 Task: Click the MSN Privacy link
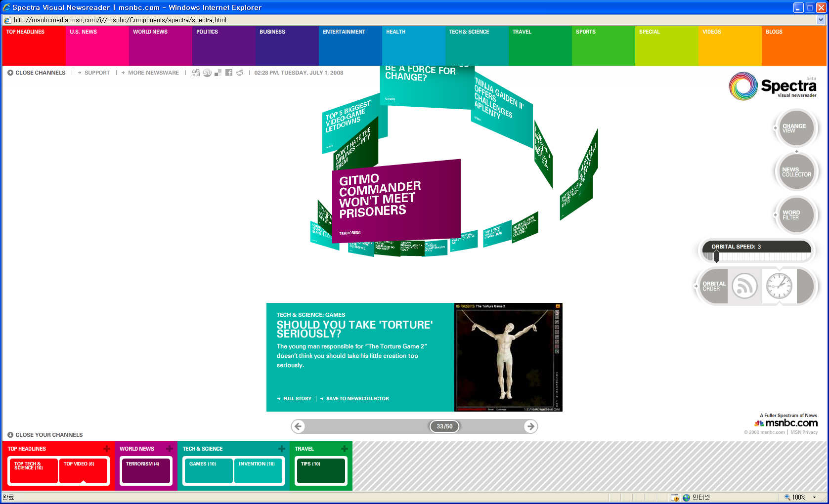pos(804,432)
